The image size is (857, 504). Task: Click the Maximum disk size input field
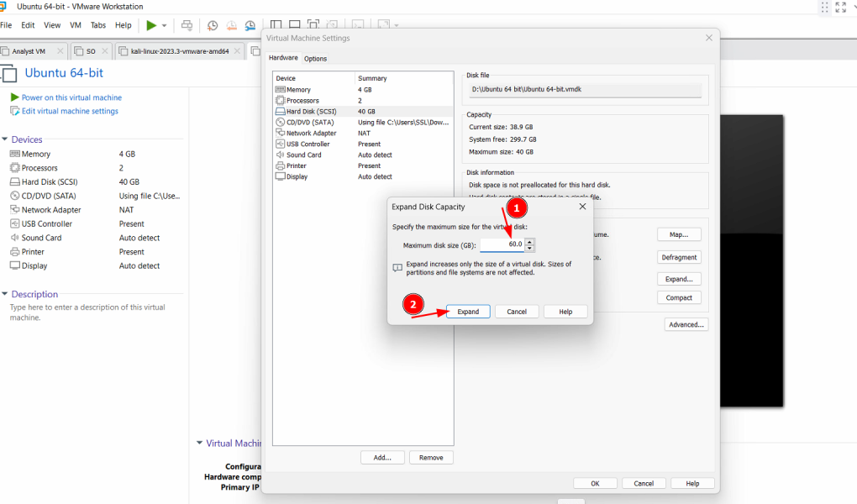coord(502,244)
